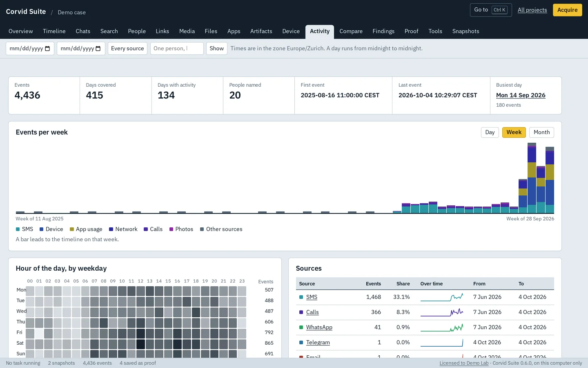
Task: Open the calendar picker of the end date field
Action: (x=98, y=49)
